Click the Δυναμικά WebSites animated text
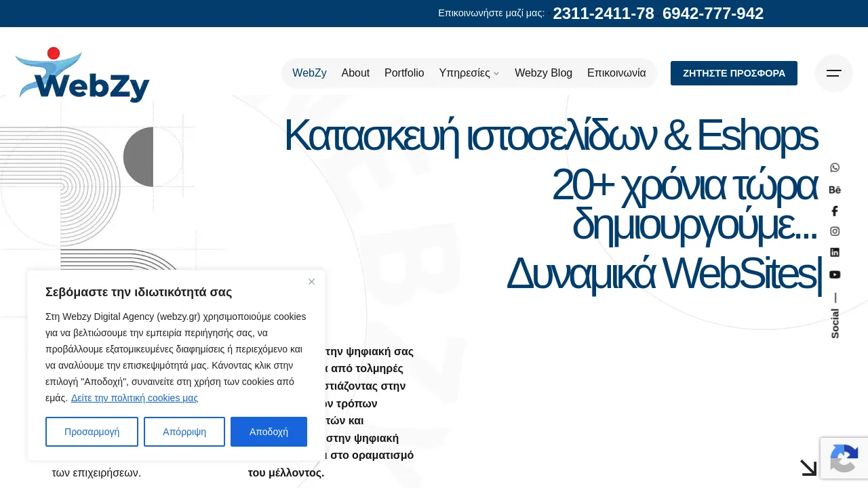 click(x=663, y=274)
